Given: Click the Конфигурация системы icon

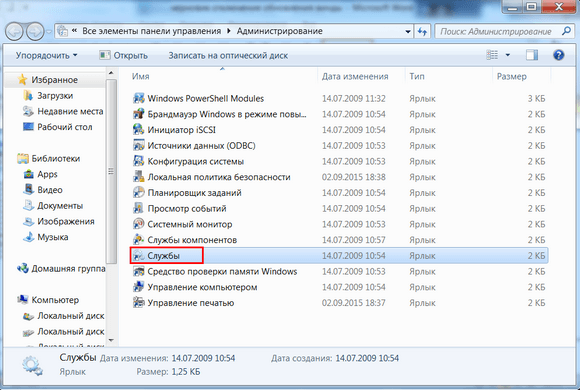Looking at the screenshot, I should click(x=139, y=161).
